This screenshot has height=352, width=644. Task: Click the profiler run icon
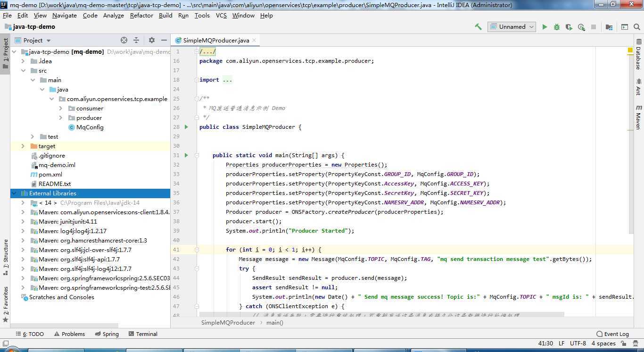click(581, 27)
